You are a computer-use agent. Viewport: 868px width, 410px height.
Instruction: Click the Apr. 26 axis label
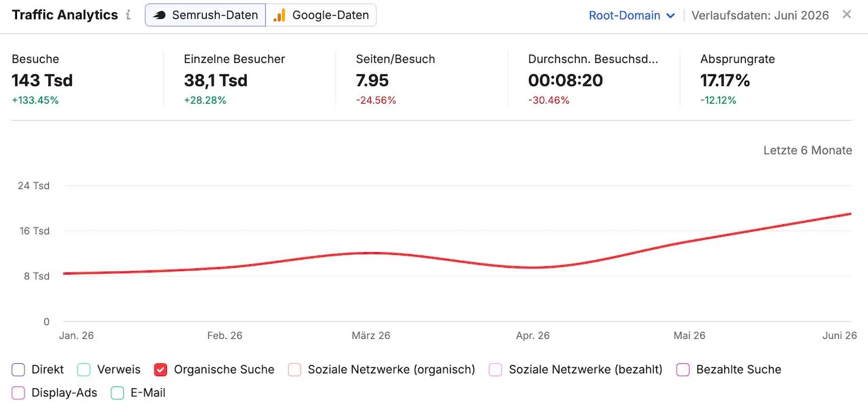533,335
